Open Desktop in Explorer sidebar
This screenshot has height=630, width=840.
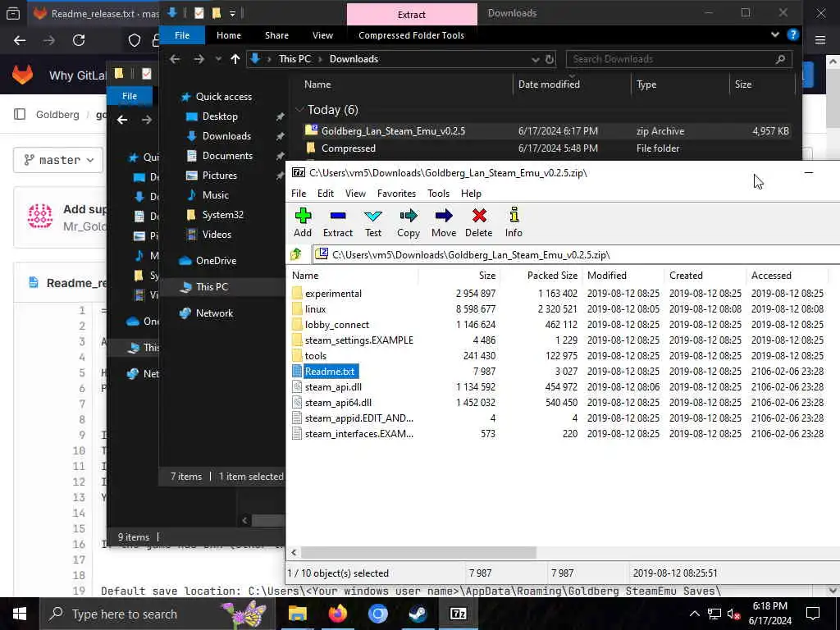pyautogui.click(x=220, y=116)
